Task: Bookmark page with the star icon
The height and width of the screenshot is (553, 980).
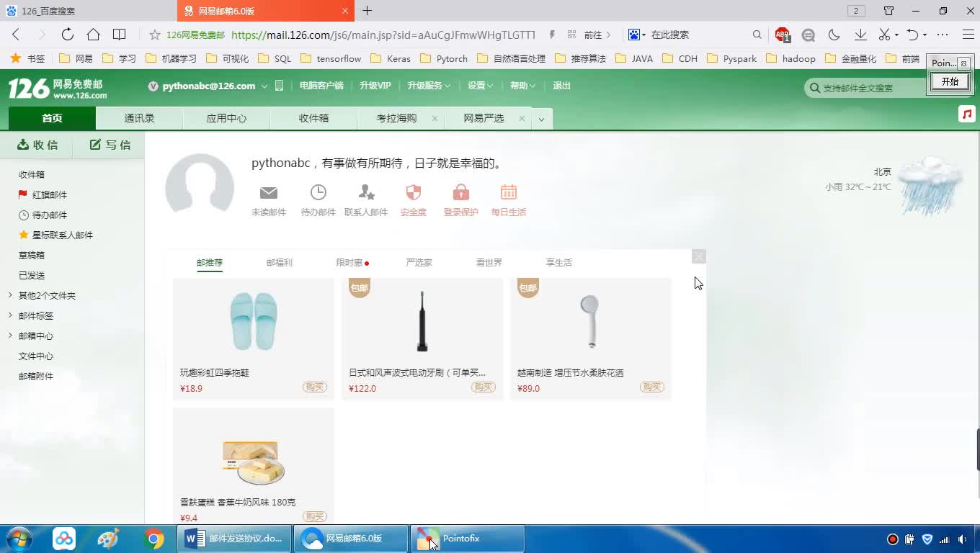Action: [x=154, y=35]
